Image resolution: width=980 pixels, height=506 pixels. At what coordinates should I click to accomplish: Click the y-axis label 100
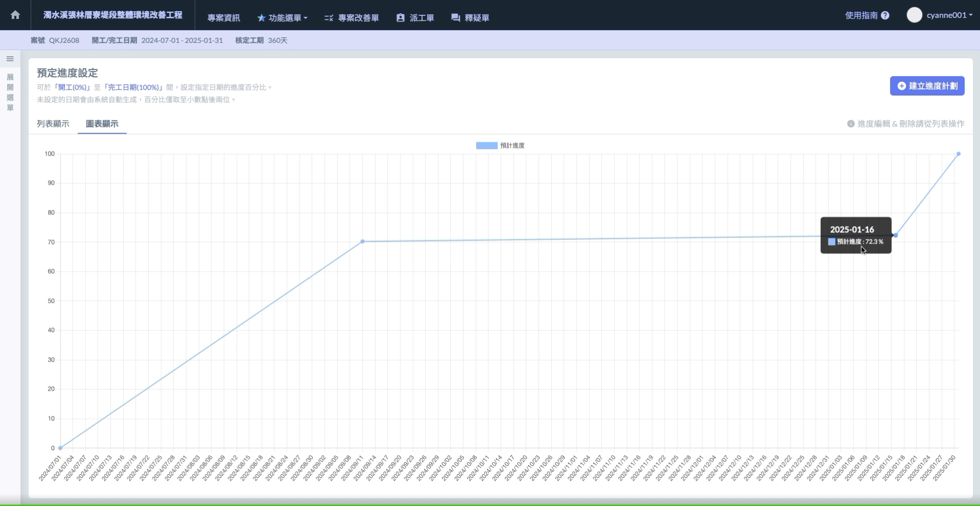pos(50,154)
